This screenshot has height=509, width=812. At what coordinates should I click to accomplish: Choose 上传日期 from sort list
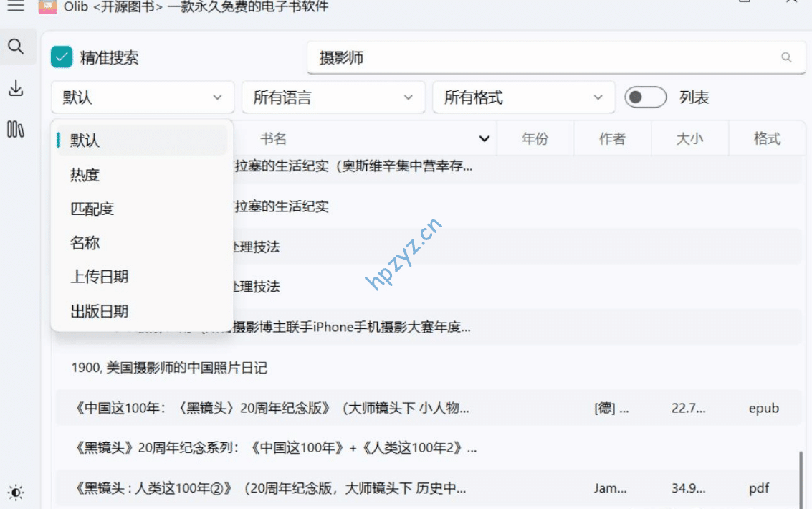100,277
